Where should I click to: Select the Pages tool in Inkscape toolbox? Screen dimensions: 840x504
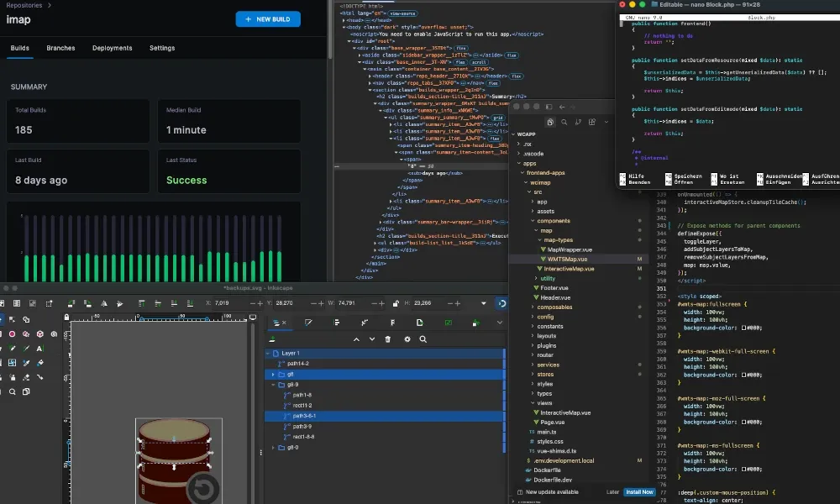coord(26,392)
